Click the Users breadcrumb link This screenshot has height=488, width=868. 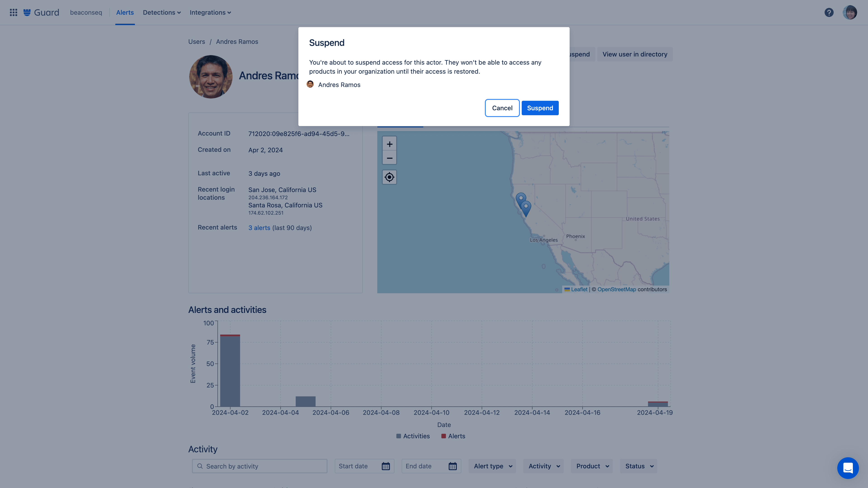pos(197,41)
